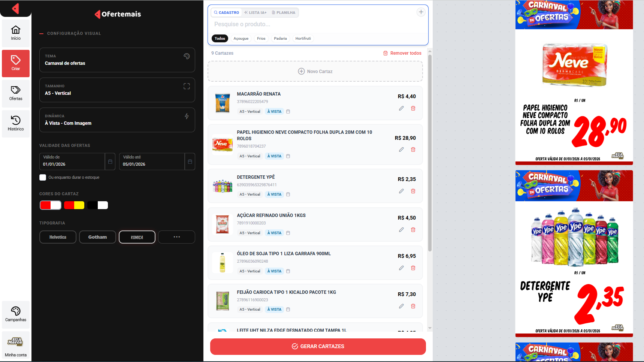Click the edit pencil for MACARRÃO RENATA
Image resolution: width=644 pixels, height=362 pixels.
pyautogui.click(x=401, y=108)
